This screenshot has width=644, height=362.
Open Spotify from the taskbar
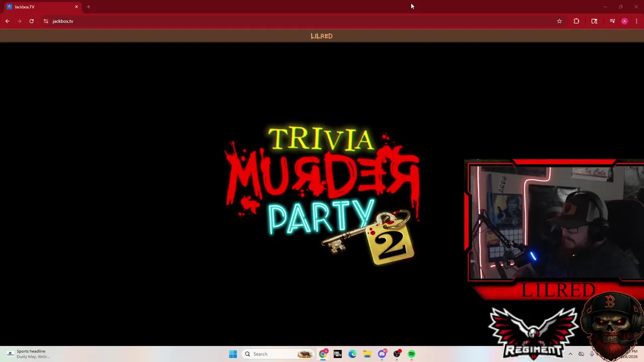coord(412,354)
